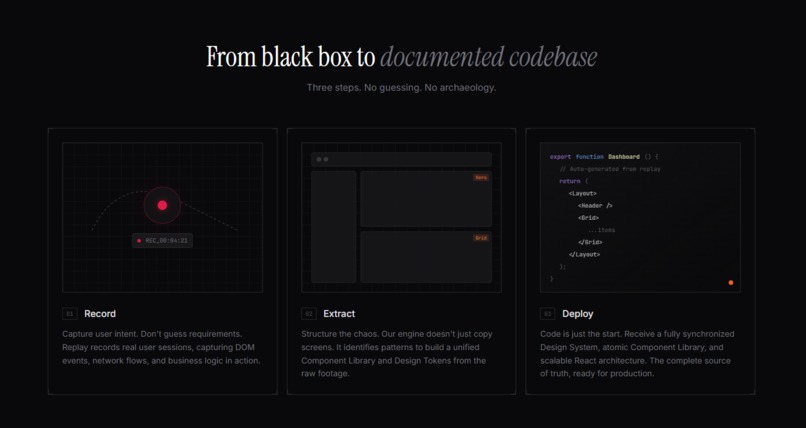Click the 'Code is just the start' description paragraph
Image resolution: width=806 pixels, height=428 pixels.
637,353
